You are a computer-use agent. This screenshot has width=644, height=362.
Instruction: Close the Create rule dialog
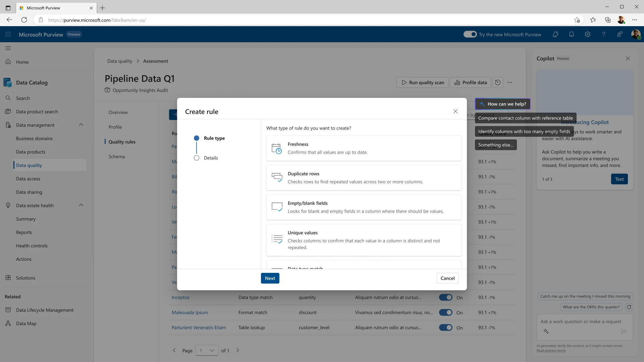click(x=455, y=111)
